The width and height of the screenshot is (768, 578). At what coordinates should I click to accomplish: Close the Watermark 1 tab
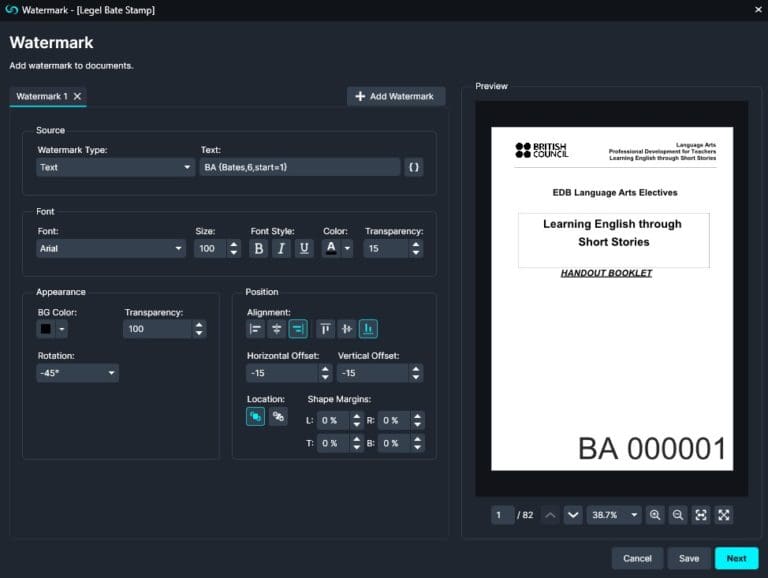coord(77,96)
